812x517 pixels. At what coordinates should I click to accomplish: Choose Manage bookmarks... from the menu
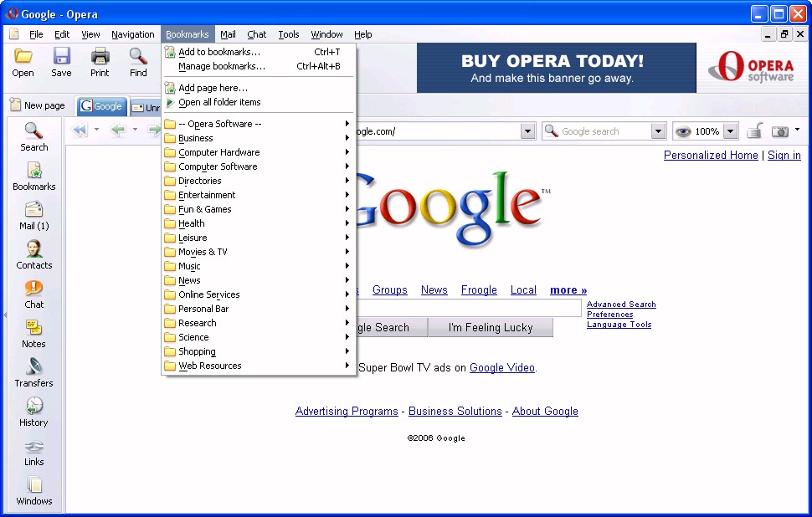258,66
